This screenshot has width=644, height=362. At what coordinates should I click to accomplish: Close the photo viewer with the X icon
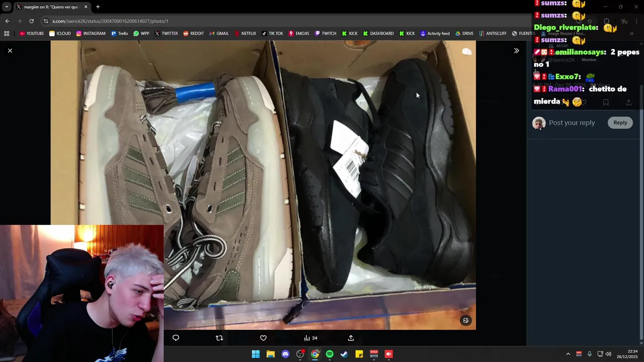[10, 51]
